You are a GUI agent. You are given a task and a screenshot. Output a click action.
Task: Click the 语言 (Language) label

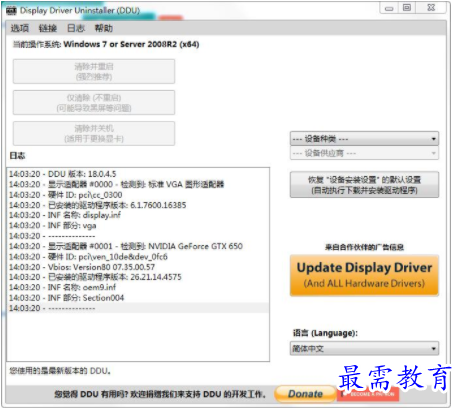point(325,333)
